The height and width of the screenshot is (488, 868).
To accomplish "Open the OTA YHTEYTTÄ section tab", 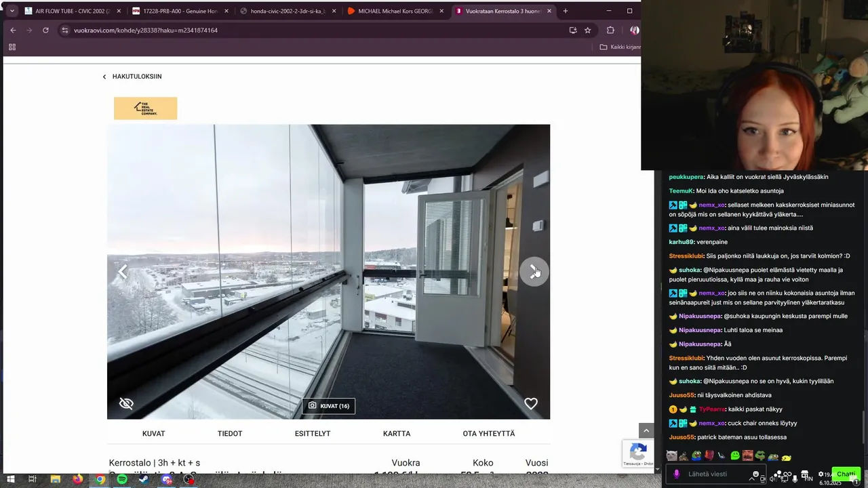I will tap(489, 433).
